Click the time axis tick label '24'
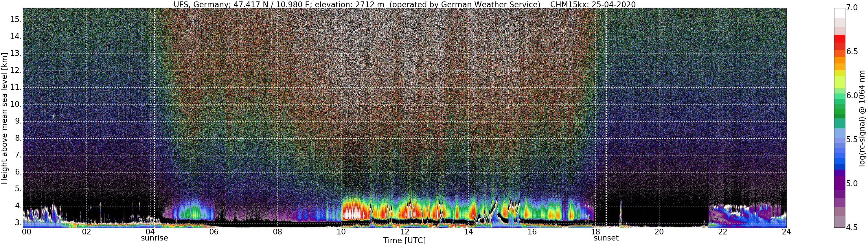868x246 pixels. (786, 232)
